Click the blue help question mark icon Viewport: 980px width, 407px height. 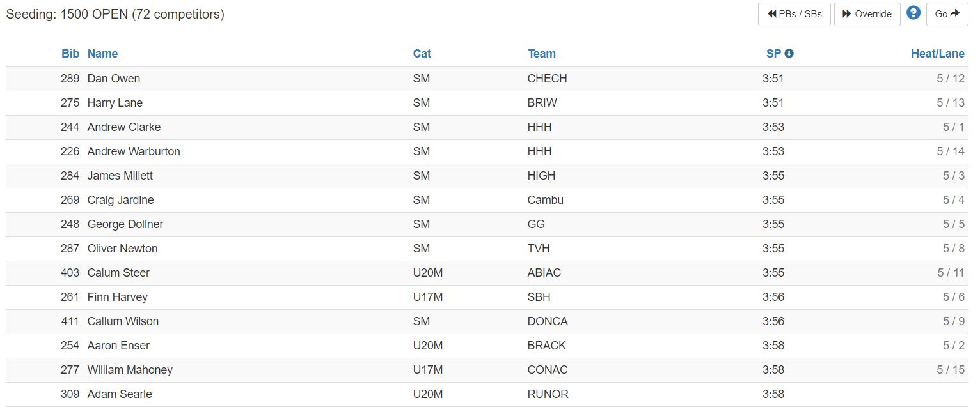913,13
